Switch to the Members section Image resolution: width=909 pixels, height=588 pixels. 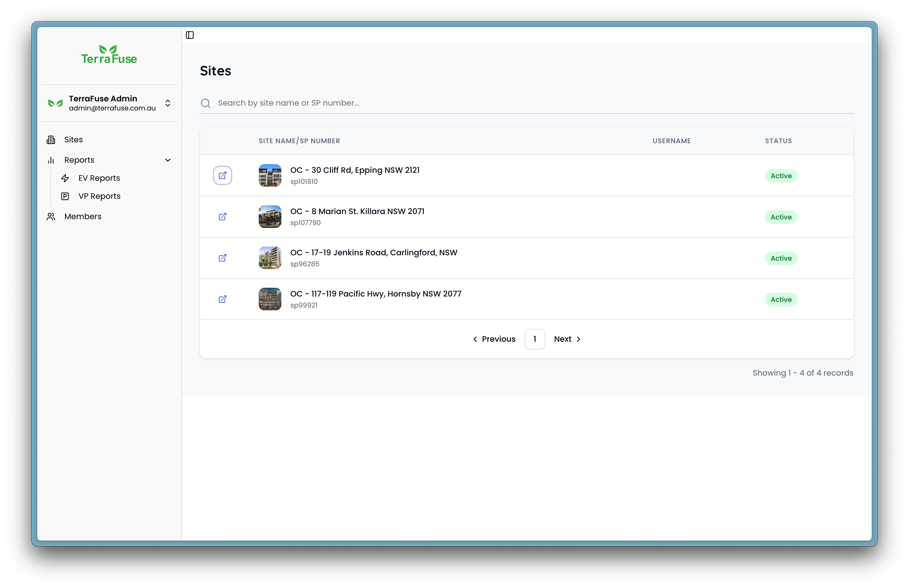pos(82,217)
